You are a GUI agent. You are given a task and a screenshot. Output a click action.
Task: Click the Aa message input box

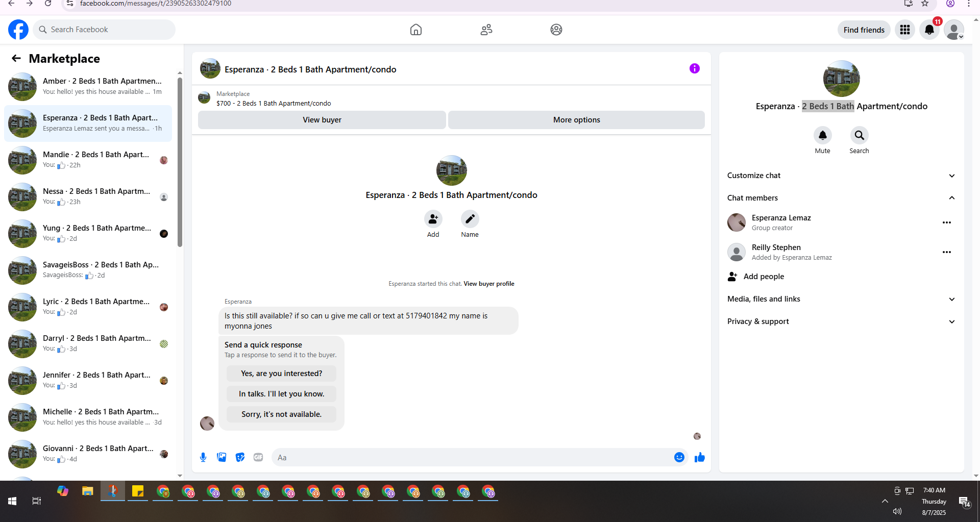point(472,457)
